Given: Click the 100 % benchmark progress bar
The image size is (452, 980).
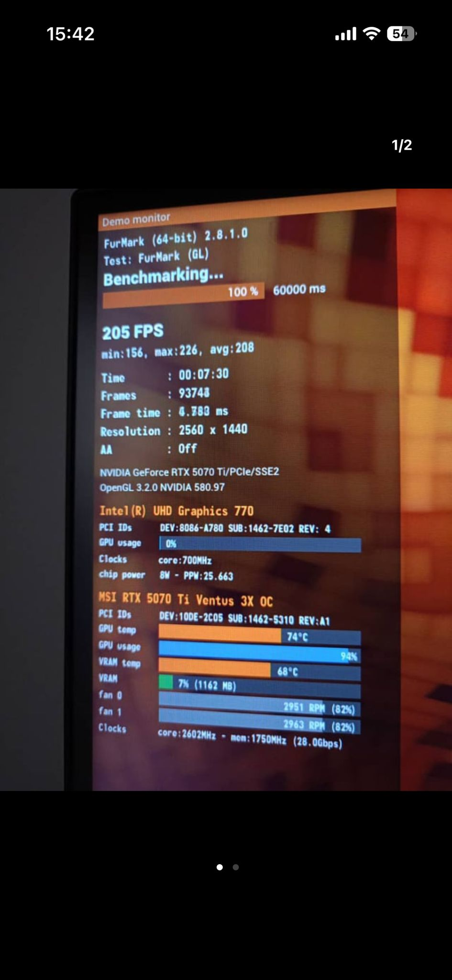Looking at the screenshot, I should tap(184, 296).
